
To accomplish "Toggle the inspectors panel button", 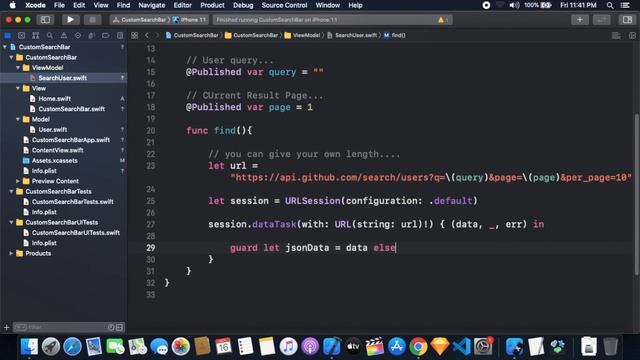I will [627, 20].
